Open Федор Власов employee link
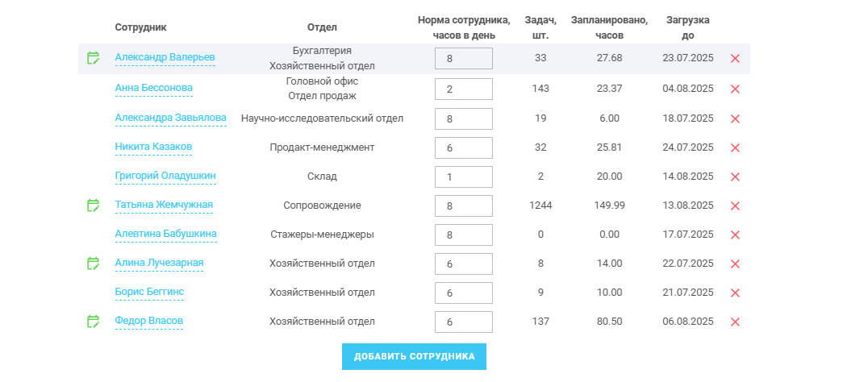The image size is (868, 382). coord(149,321)
